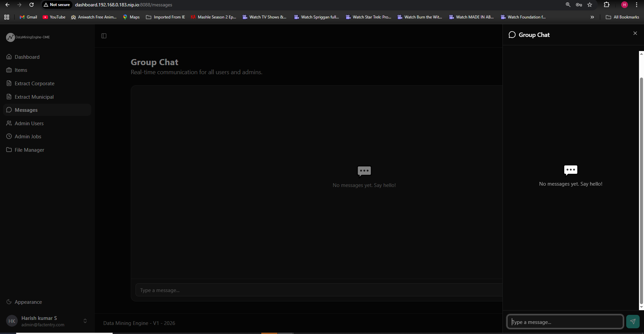The width and height of the screenshot is (644, 334).
Task: Expand the Harish kumar S account menu
Action: [x=47, y=321]
